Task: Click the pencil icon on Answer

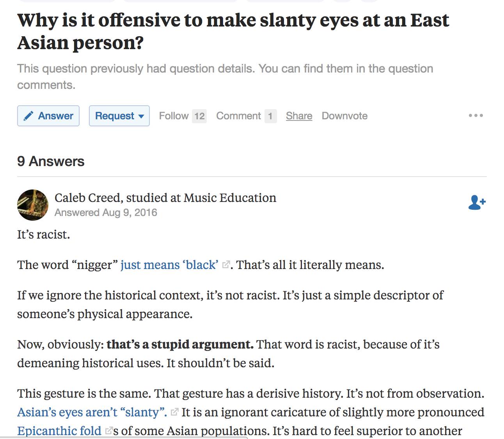Action: click(x=28, y=116)
